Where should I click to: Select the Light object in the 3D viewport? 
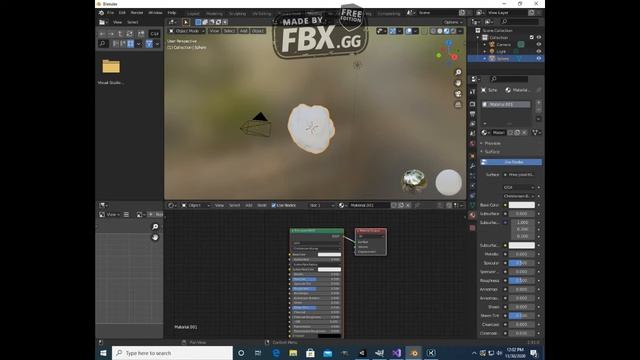click(357, 65)
